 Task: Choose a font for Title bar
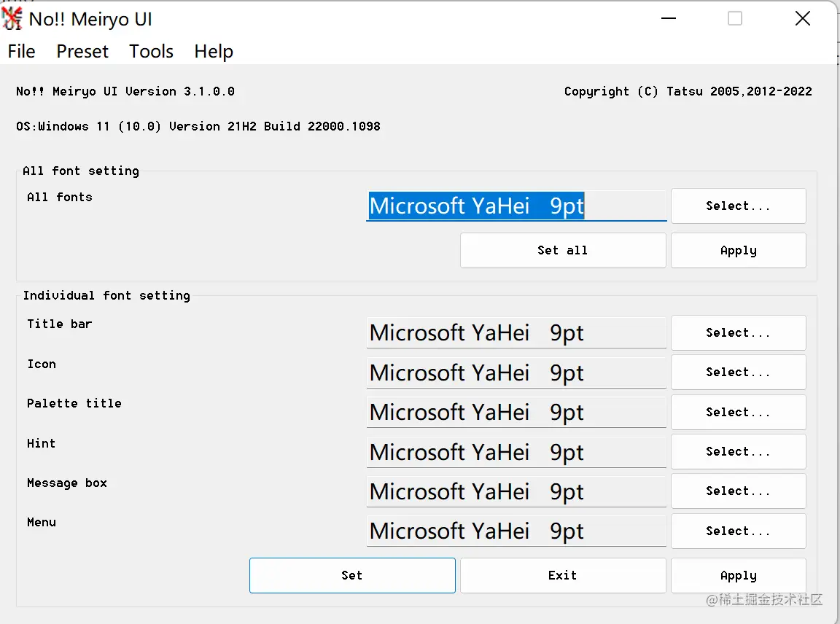point(738,333)
